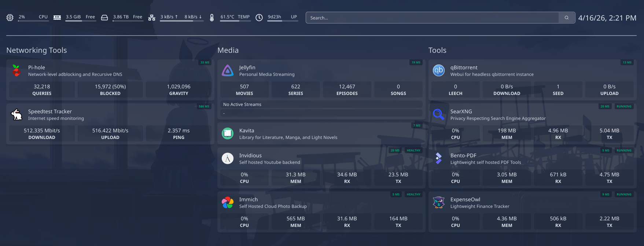Click 516.422 Mbit/s UPLOAD stat
Screen dimensions: 644x246
(110, 134)
